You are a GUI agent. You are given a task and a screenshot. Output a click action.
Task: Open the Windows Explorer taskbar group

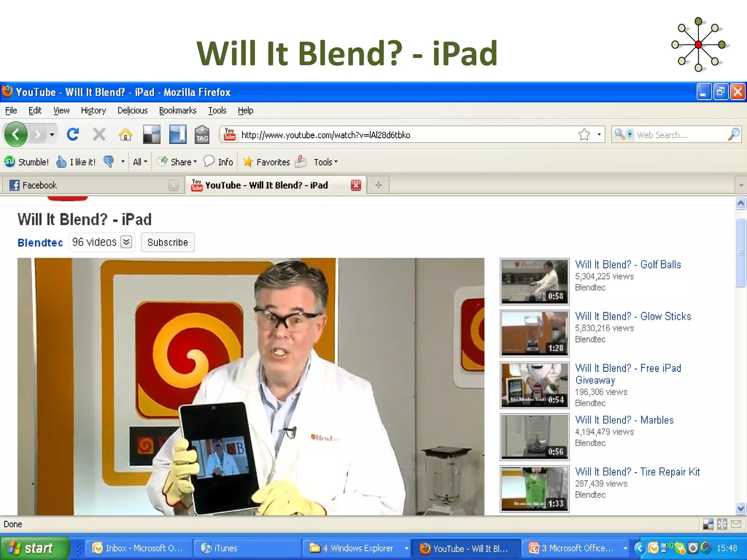[356, 548]
